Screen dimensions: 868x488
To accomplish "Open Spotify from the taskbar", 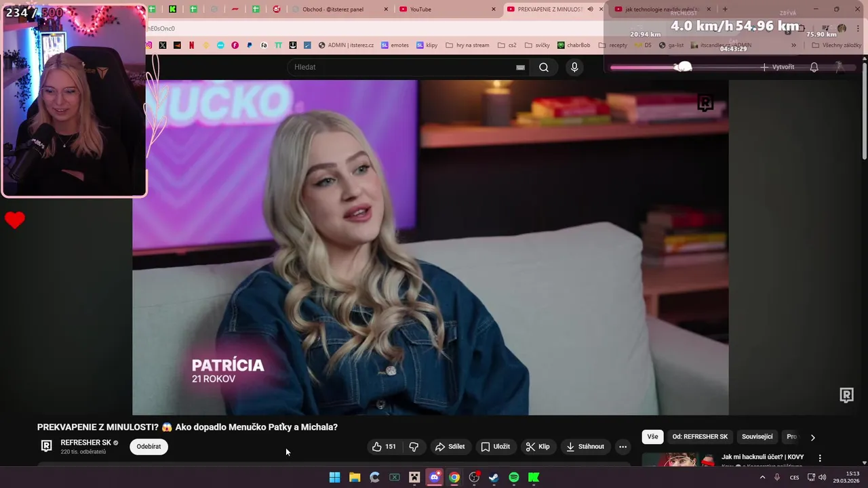I will pos(514,477).
